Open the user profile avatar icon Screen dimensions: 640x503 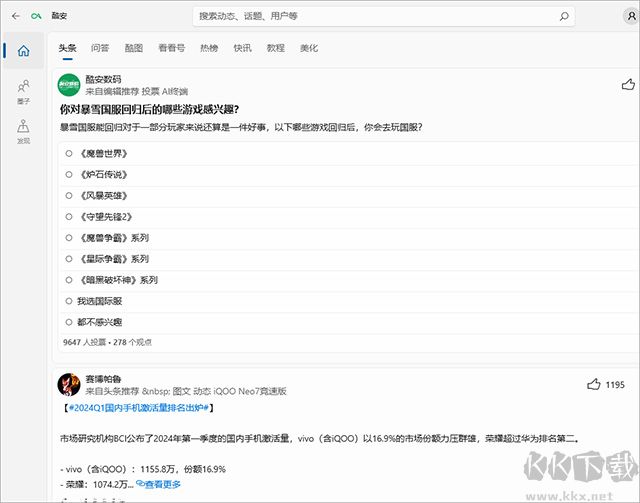[x=631, y=16]
